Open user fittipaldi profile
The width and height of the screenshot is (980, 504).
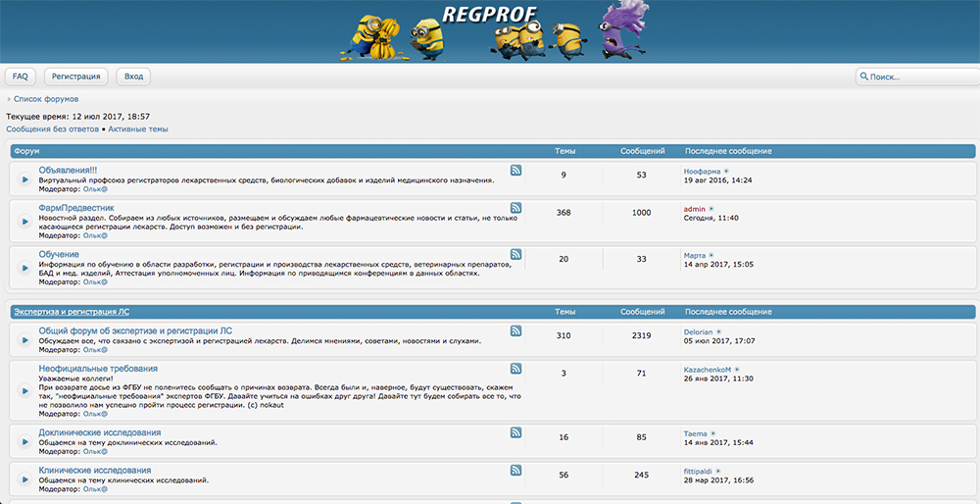tap(698, 471)
